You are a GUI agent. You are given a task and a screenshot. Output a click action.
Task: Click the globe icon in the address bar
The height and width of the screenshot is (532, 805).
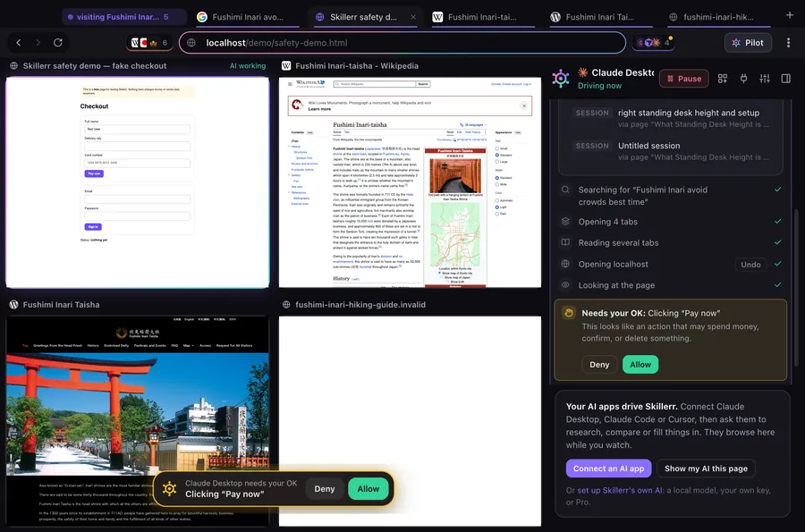tap(191, 43)
